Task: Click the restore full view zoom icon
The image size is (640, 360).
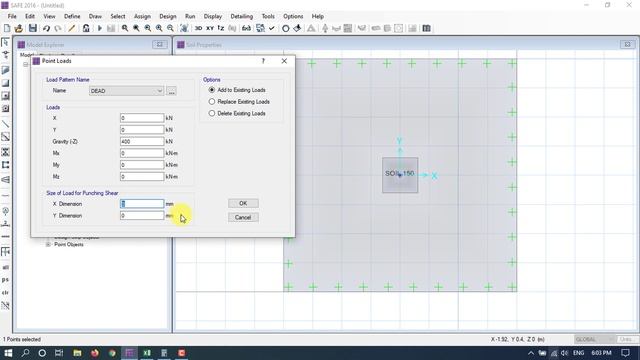Action: point(136,28)
